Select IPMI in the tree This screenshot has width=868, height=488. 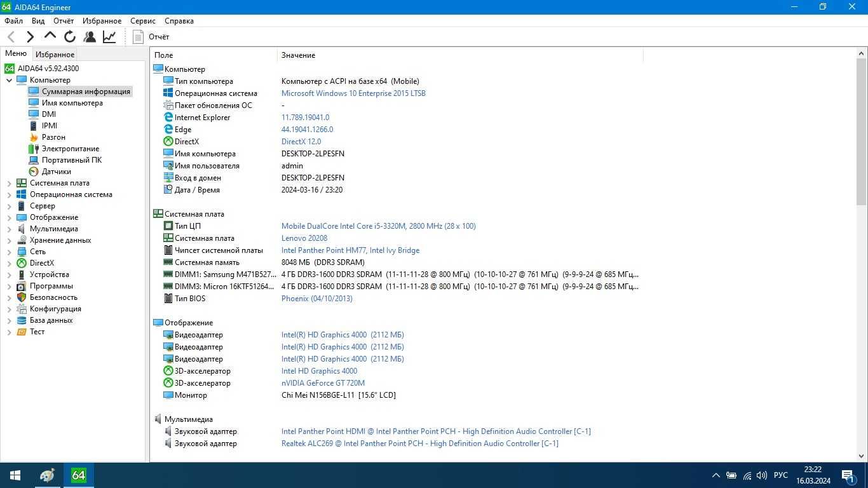pos(50,126)
